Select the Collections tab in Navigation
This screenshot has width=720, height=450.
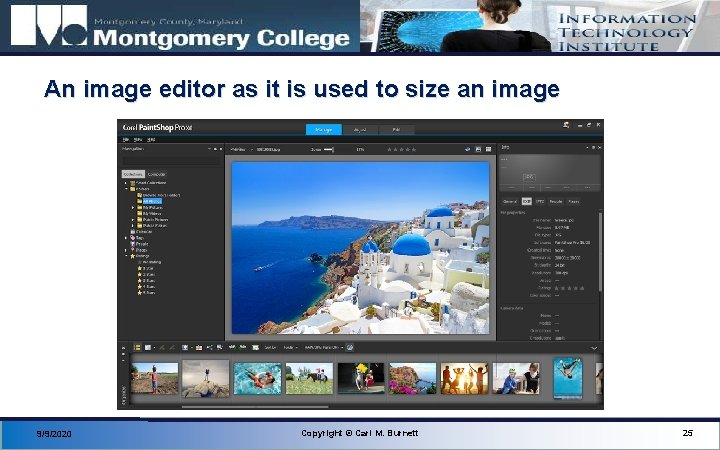click(133, 174)
